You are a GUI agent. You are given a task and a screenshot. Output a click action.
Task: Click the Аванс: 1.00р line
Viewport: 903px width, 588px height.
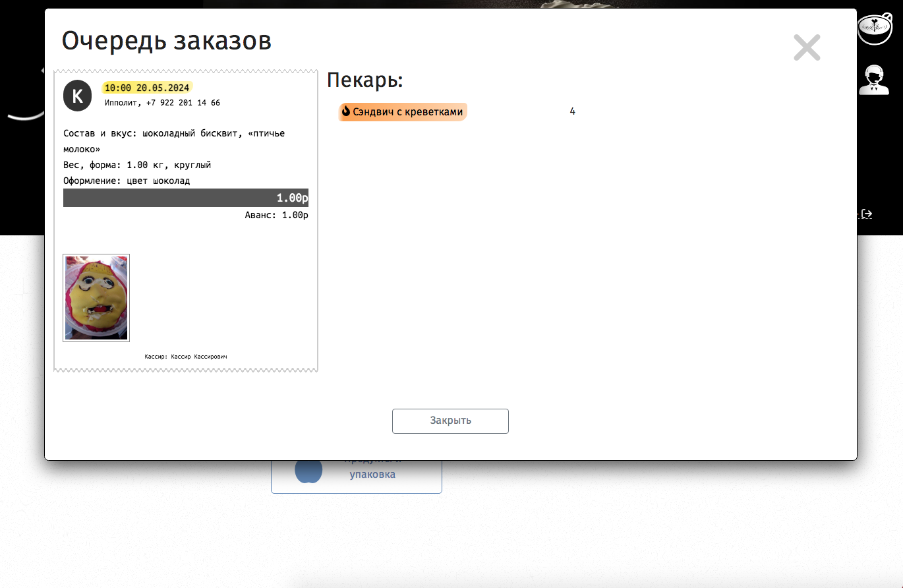[276, 215]
